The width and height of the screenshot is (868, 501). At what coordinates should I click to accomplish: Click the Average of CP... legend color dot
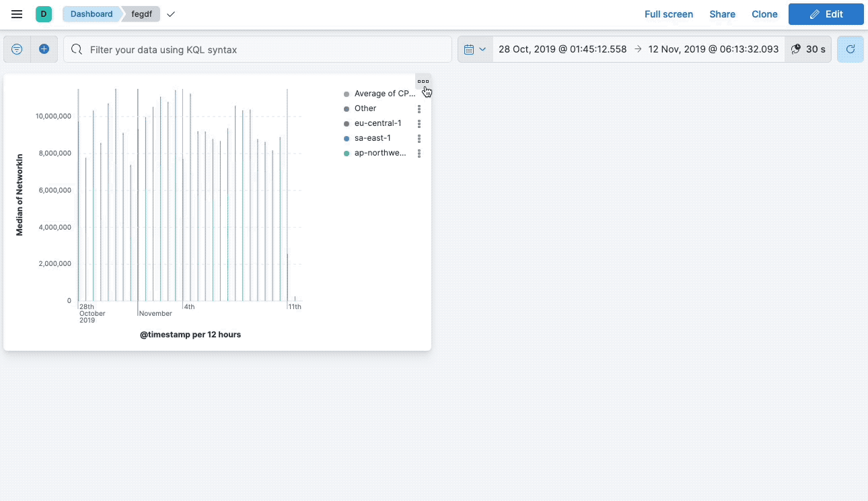click(347, 94)
